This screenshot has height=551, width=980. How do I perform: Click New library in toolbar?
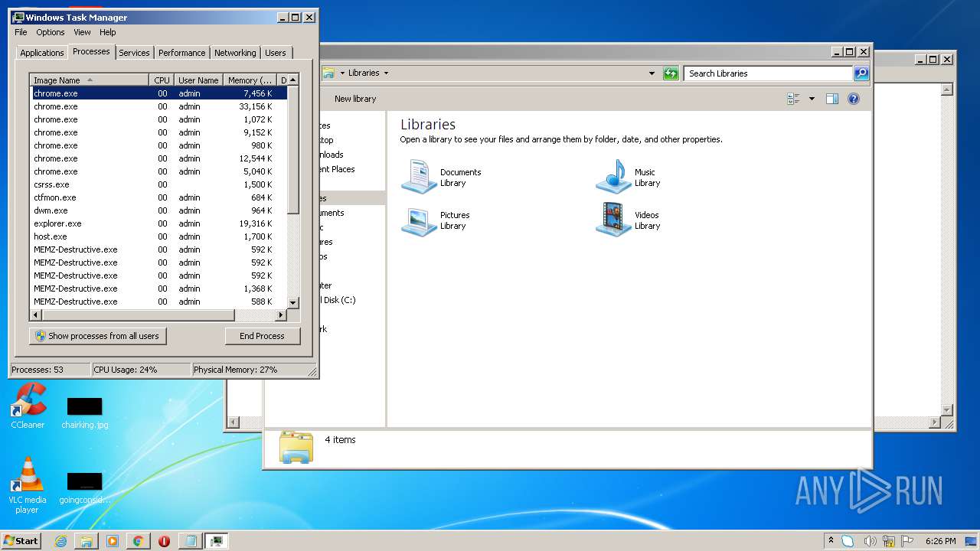pos(355,99)
